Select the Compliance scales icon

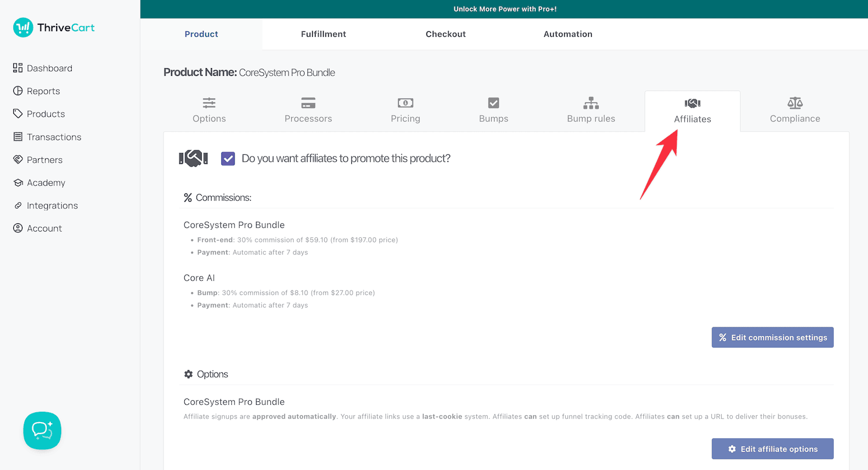pyautogui.click(x=795, y=103)
